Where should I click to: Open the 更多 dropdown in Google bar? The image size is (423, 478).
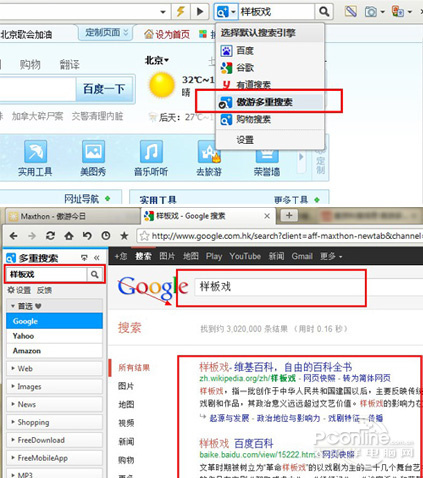coord(331,256)
